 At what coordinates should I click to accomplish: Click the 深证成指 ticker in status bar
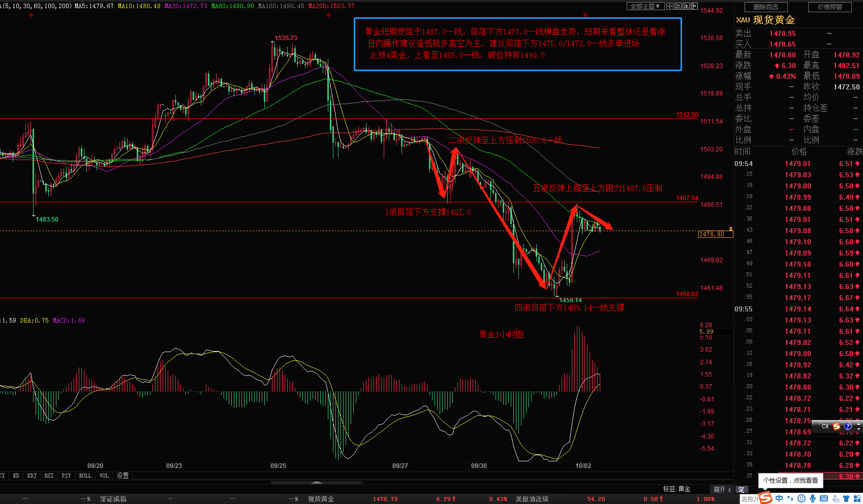point(113,499)
